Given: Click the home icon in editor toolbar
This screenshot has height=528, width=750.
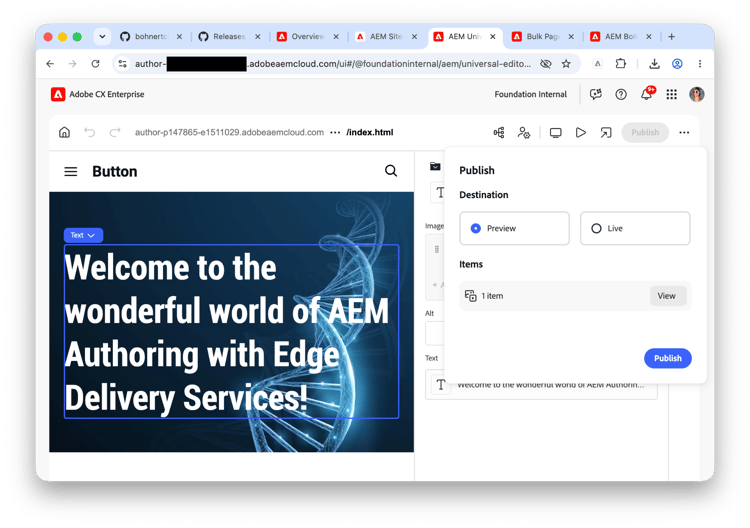Looking at the screenshot, I should point(64,132).
